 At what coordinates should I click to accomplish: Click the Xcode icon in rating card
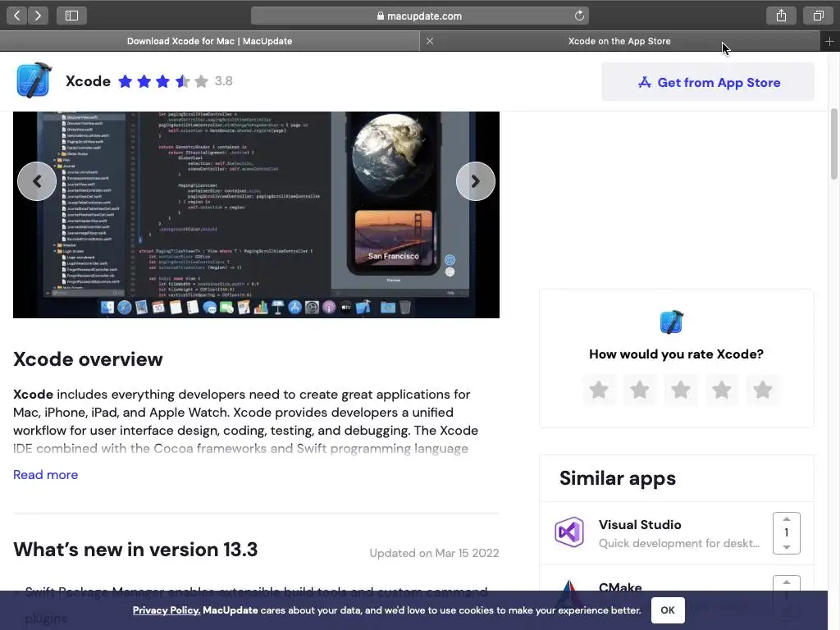pyautogui.click(x=671, y=322)
